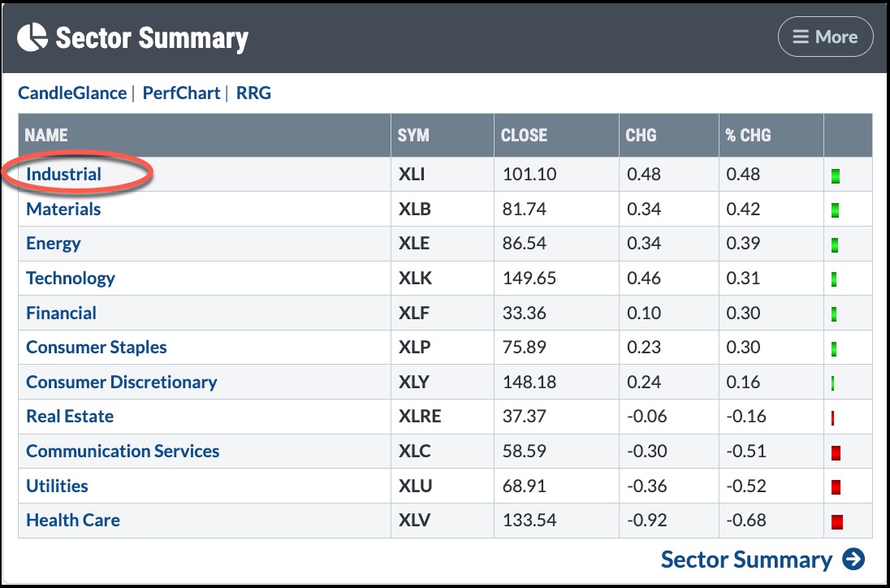Click the Sector Summary pie chart icon
This screenshot has width=890, height=588.
click(x=32, y=37)
